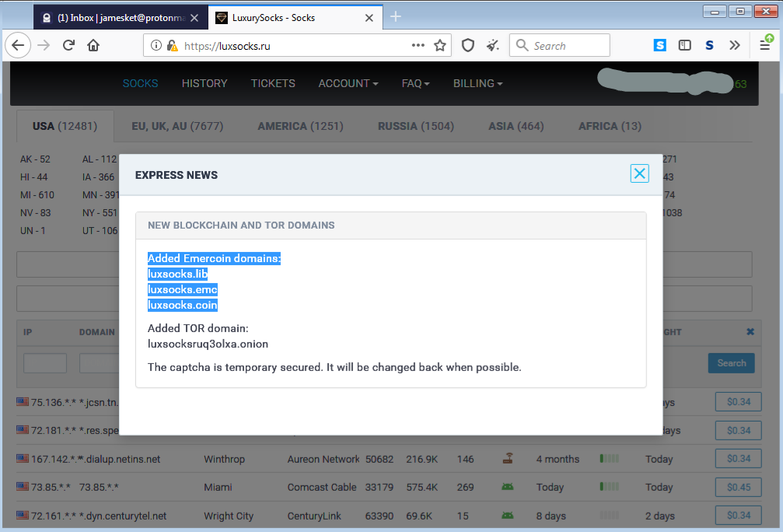Open page actions three-dot menu
This screenshot has width=783, height=532.
[418, 45]
